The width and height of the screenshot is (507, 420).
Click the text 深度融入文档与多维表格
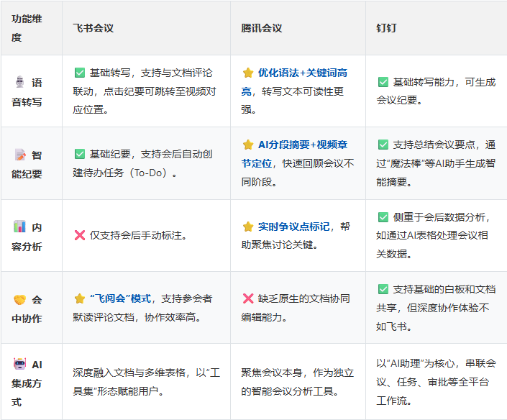click(x=129, y=373)
